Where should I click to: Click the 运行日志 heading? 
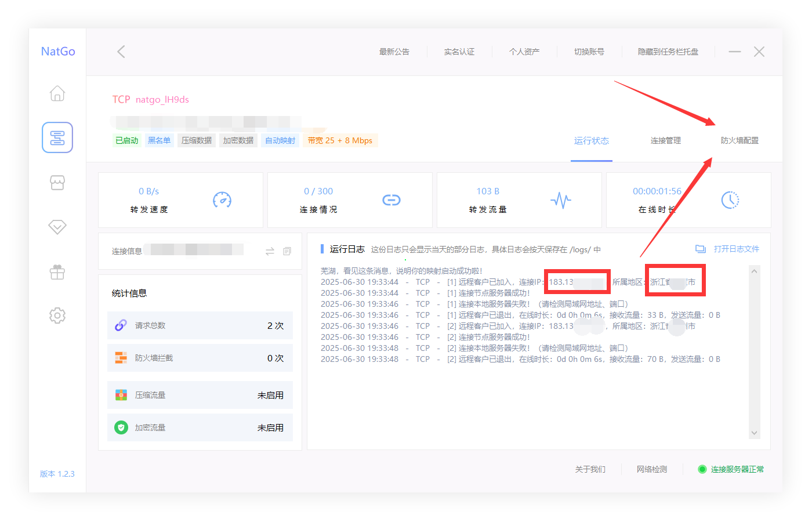tap(347, 249)
